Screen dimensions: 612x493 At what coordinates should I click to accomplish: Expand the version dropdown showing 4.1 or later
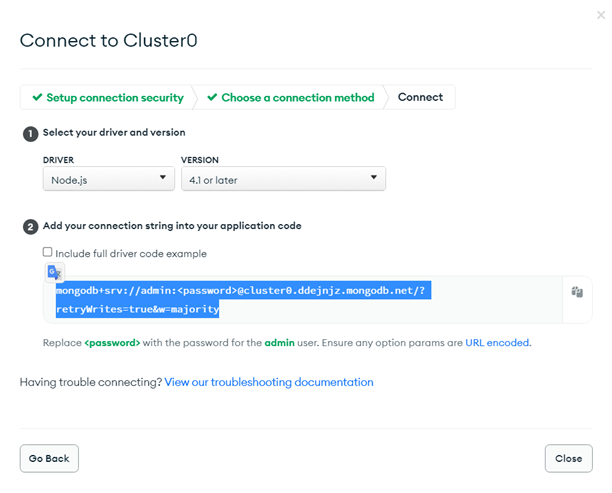click(283, 179)
